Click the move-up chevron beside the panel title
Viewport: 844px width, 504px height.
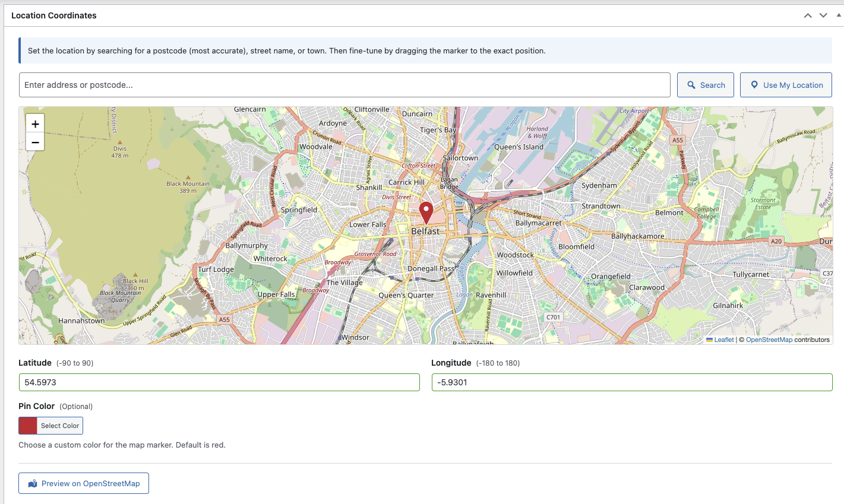click(x=808, y=15)
